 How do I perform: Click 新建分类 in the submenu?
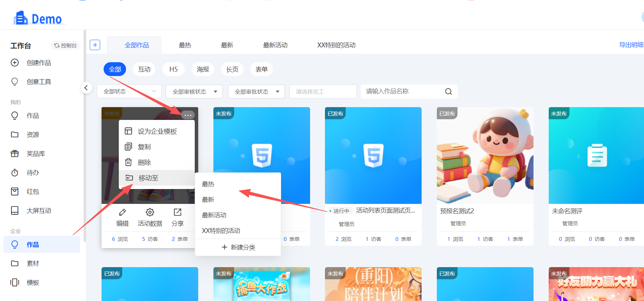tap(238, 247)
